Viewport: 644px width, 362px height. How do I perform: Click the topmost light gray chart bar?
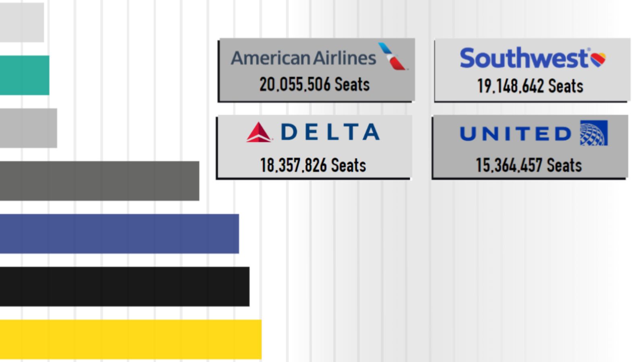pyautogui.click(x=22, y=23)
